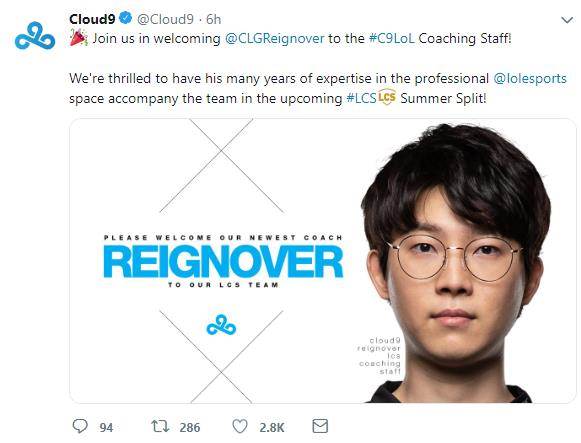Open the @lolesports mention link
581x443 pixels.
pyautogui.click(x=530, y=79)
